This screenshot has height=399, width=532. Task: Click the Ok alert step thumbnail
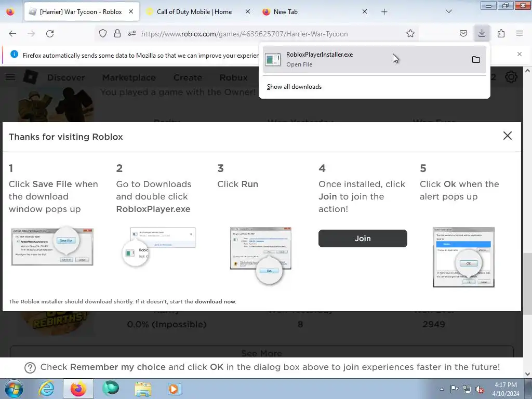coord(463,257)
